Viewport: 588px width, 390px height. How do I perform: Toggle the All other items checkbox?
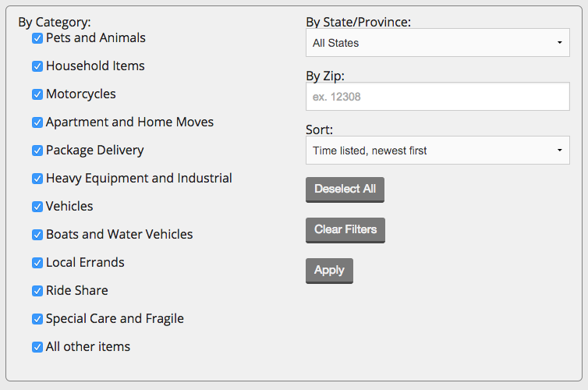tap(37, 347)
